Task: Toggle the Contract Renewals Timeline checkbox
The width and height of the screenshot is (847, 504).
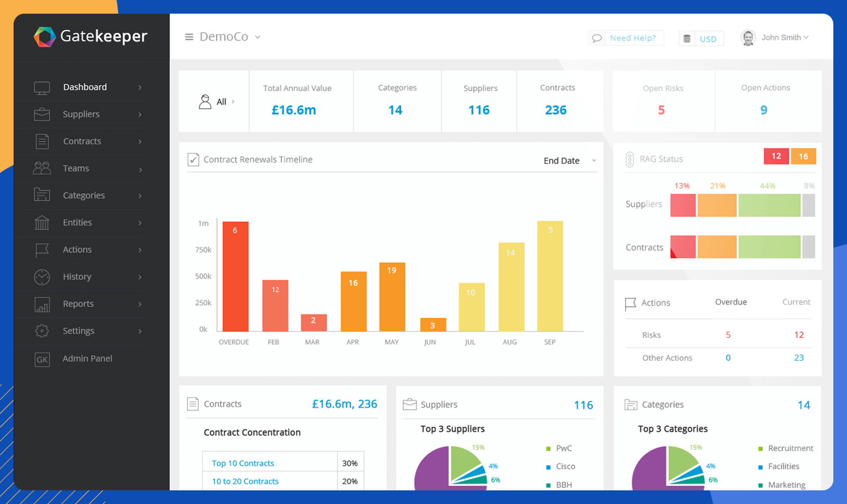Action: point(193,159)
